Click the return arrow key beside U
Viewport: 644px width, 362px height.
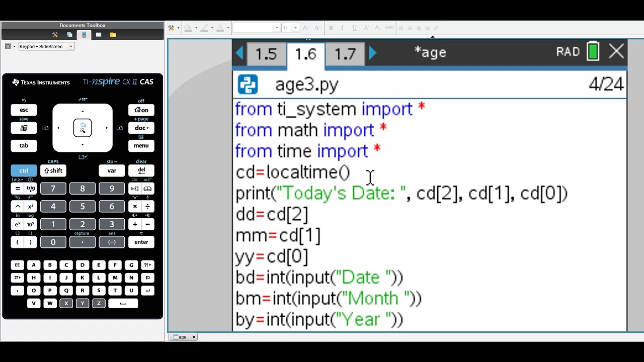coord(147,291)
